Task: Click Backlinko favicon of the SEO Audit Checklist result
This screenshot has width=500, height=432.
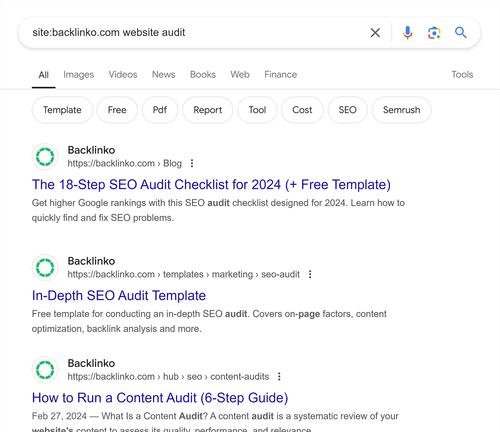Action: click(45, 157)
